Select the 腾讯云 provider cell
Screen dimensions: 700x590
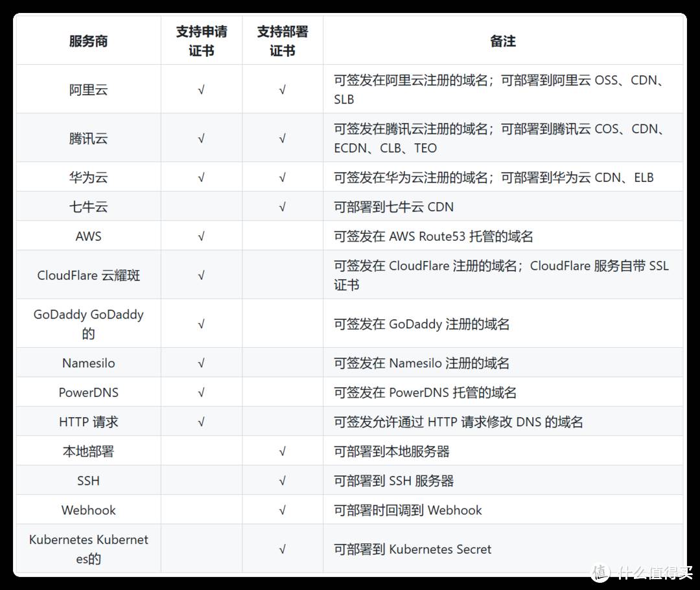click(x=88, y=138)
